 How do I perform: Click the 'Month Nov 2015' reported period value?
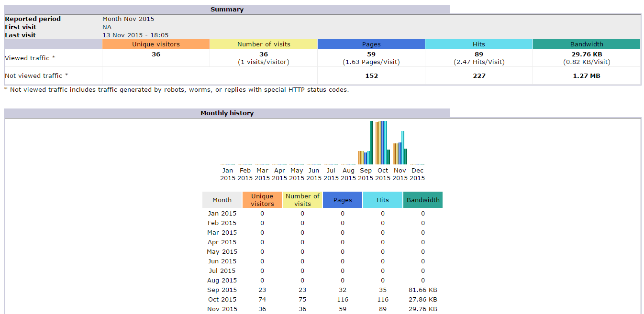tap(128, 19)
